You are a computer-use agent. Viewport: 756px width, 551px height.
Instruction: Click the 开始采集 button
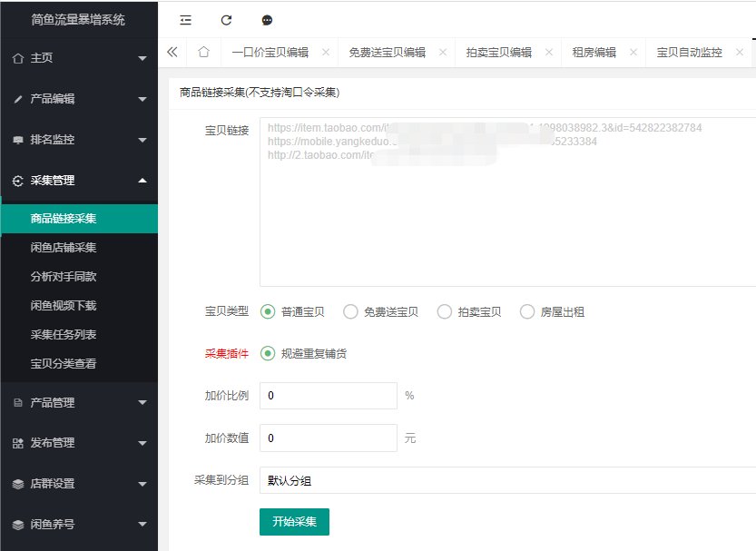[x=294, y=522]
